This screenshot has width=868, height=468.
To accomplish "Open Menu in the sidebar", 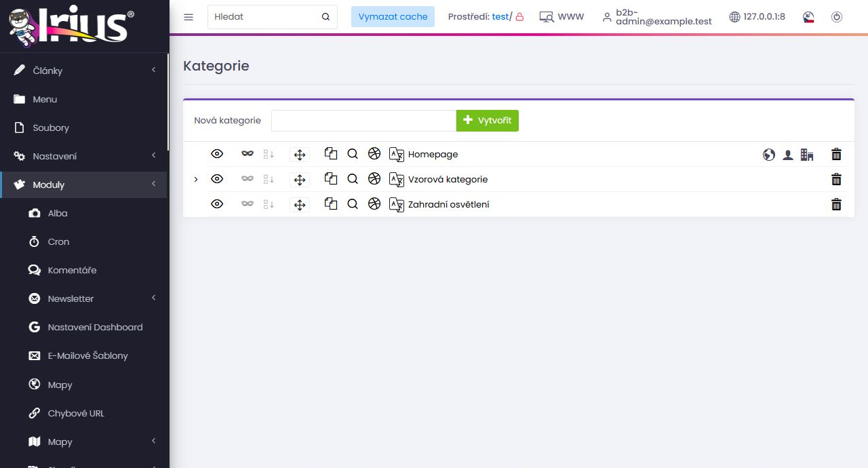I will (x=84, y=99).
